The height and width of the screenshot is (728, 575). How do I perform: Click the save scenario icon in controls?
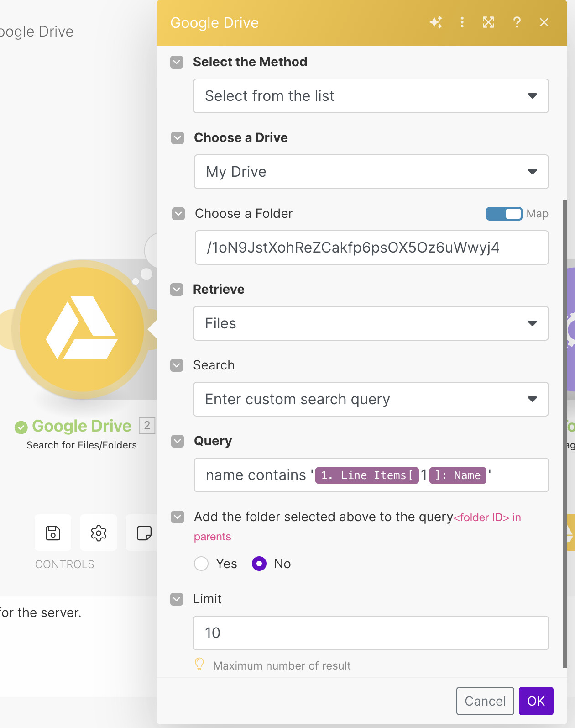53,533
